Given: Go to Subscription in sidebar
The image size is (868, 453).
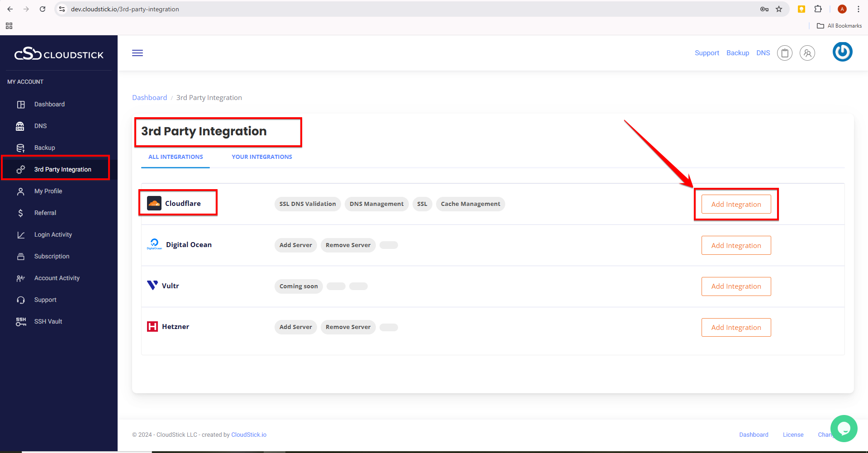Looking at the screenshot, I should coord(52,256).
